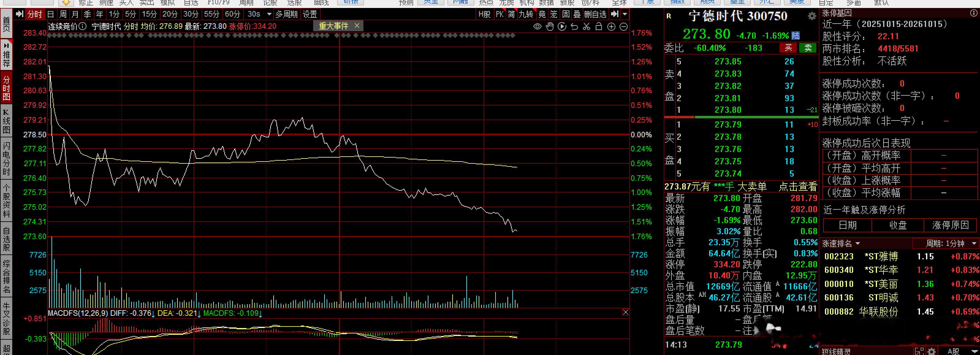Click the zoom in plus circle icon
The image size is (980, 355).
pyautogui.click(x=611, y=27)
